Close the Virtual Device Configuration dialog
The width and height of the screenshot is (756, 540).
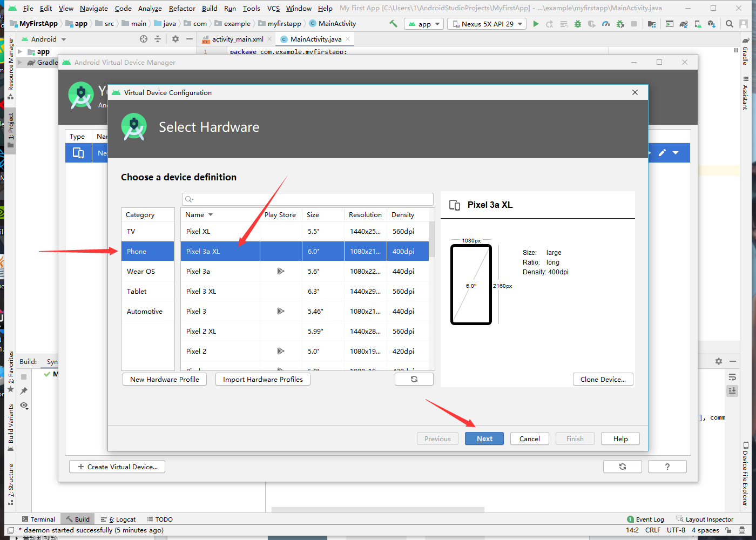(635, 92)
